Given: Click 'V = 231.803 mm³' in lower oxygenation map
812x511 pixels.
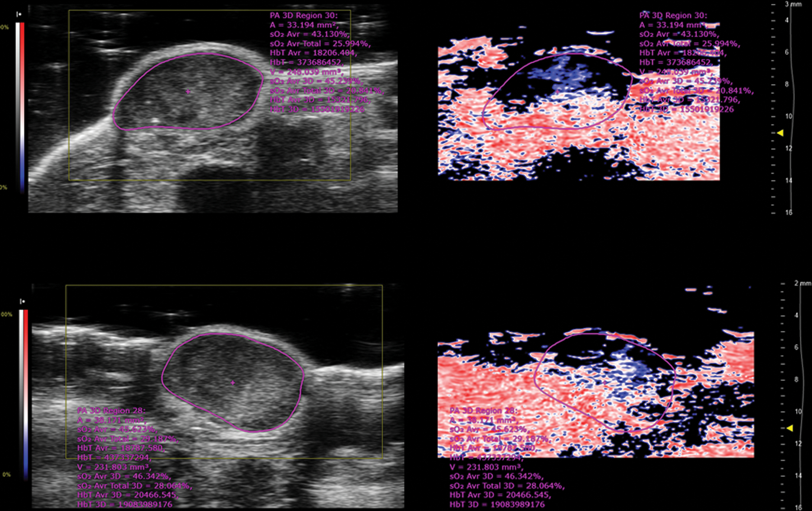Looking at the screenshot, I should click(x=487, y=467).
